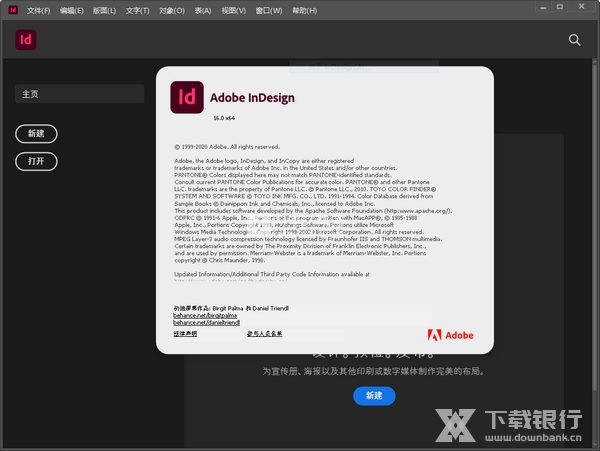The height and width of the screenshot is (451, 600).
Task: Click the © 1999-2020 Adobe copyright line
Action: pos(227,147)
